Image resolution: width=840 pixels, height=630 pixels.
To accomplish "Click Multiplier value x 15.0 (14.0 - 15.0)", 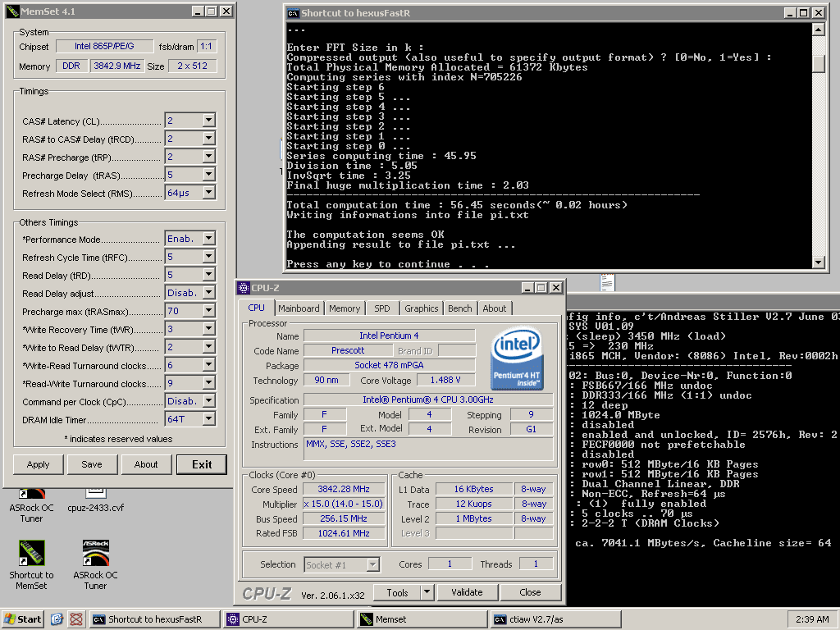I will [x=344, y=504].
